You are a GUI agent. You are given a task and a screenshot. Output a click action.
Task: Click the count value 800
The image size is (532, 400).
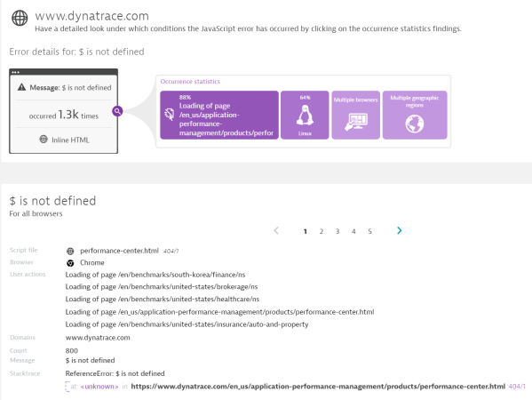point(72,351)
